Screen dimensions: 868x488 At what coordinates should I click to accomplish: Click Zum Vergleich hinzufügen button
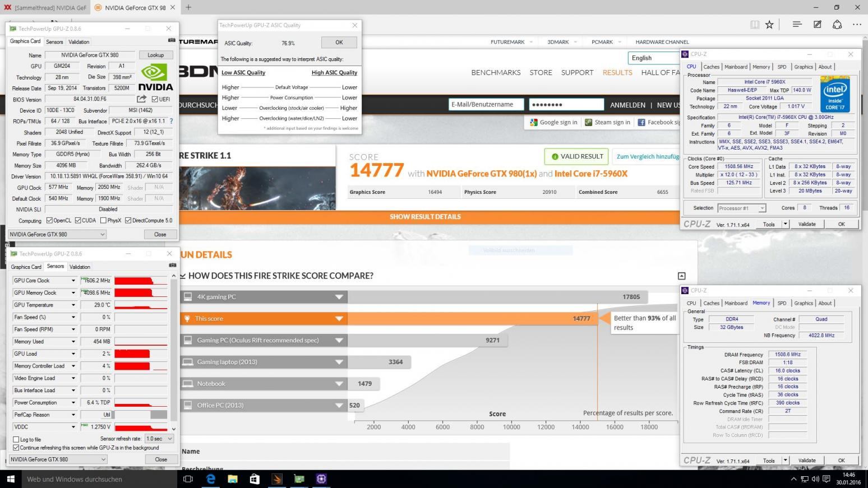pyautogui.click(x=647, y=156)
